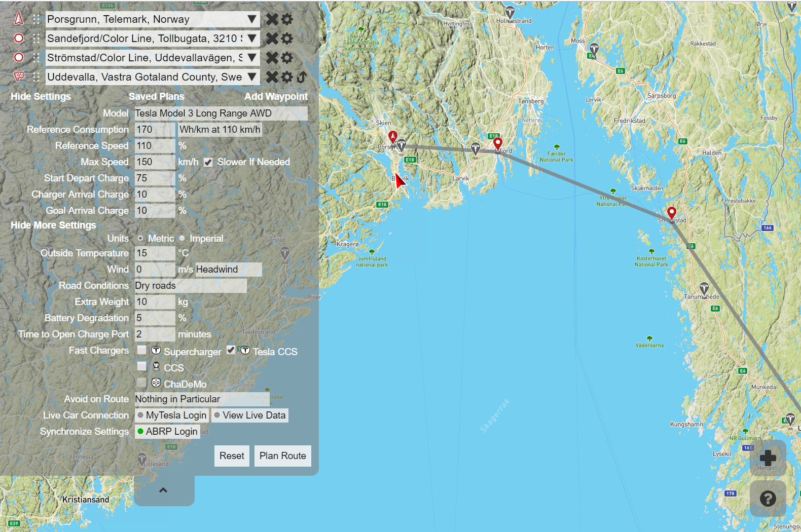This screenshot has width=801, height=532.
Task: Toggle the Slower If Needed checkbox
Action: click(x=208, y=162)
